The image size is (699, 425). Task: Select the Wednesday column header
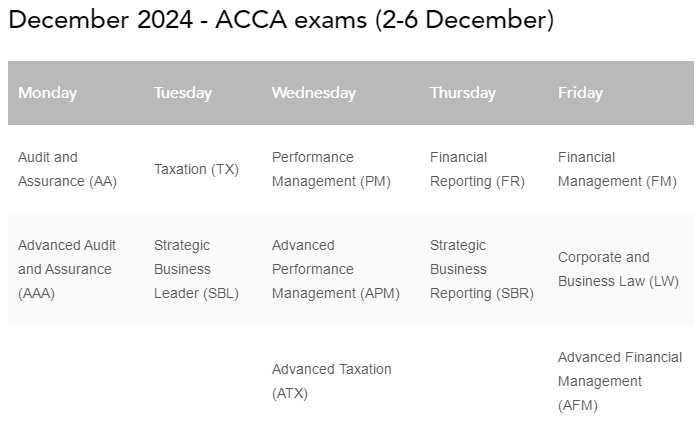(313, 93)
